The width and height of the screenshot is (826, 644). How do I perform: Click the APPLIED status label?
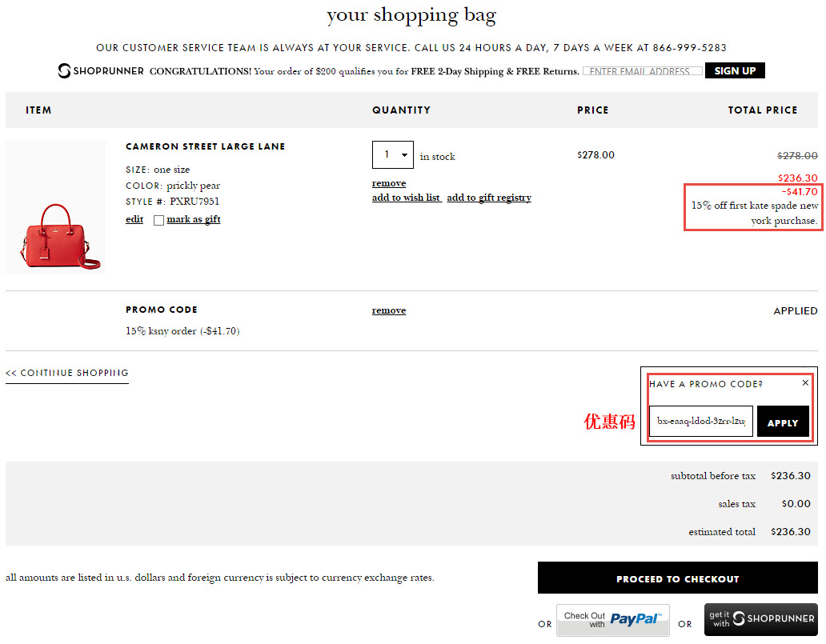[x=796, y=311]
